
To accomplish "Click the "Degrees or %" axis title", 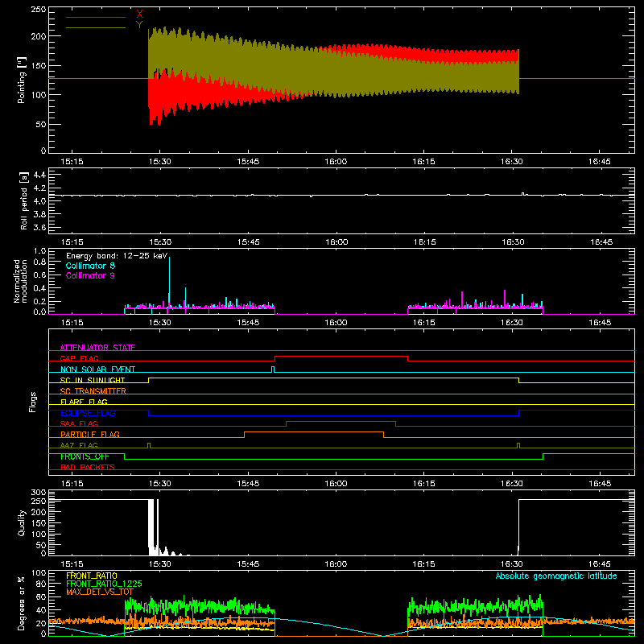I will point(22,603).
